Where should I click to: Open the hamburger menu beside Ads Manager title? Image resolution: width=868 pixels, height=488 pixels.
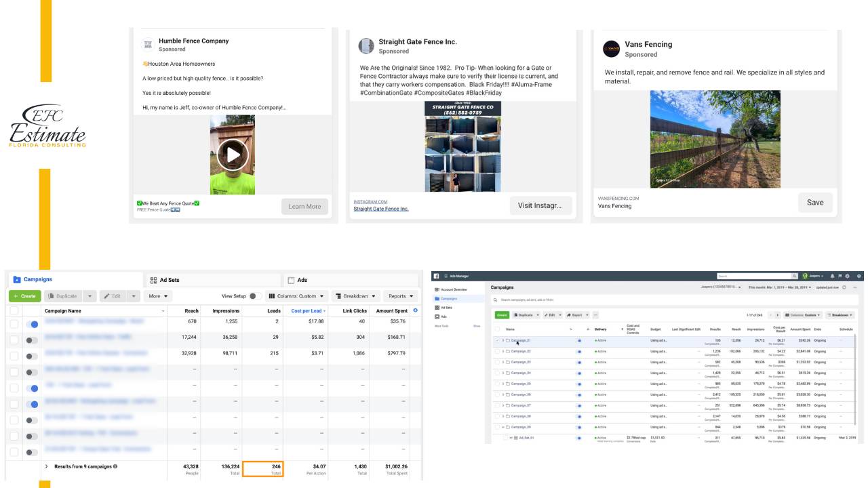click(x=446, y=276)
